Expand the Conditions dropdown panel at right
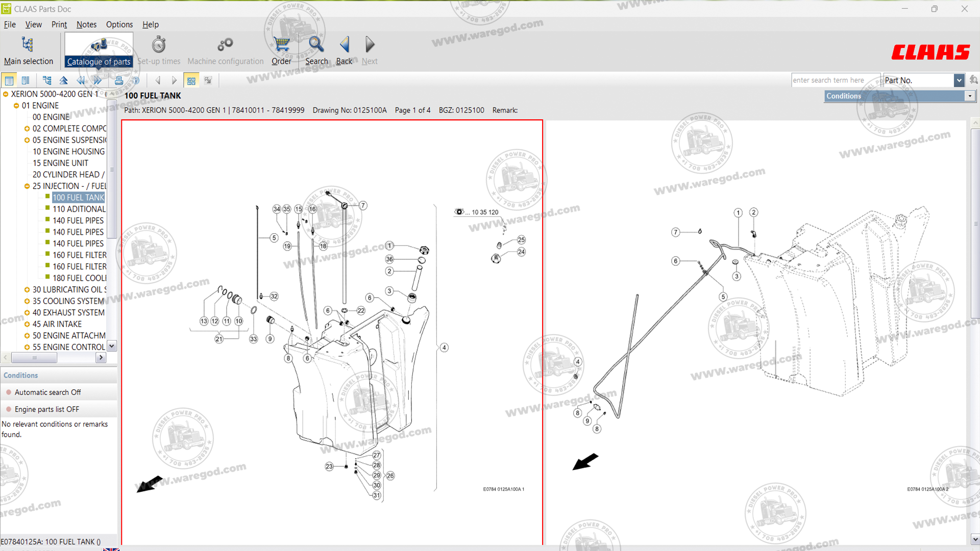This screenshot has height=551, width=980. pos(969,96)
